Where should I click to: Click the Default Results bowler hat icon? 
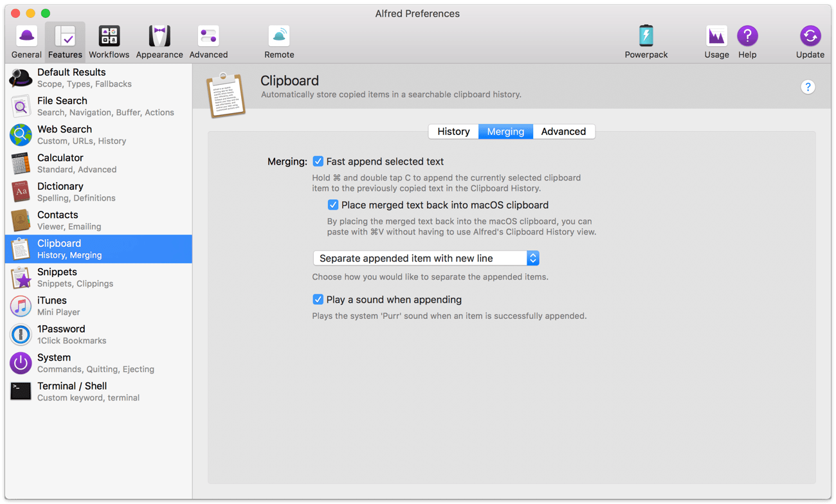[21, 78]
